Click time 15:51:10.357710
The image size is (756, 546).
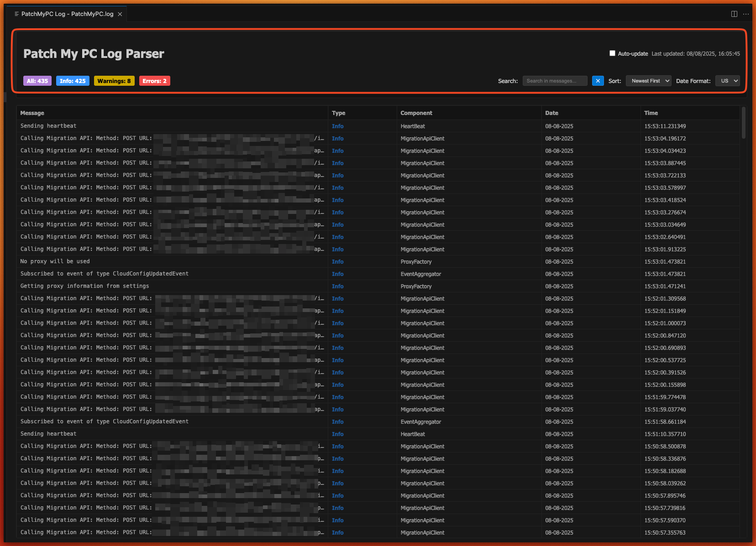pos(665,434)
